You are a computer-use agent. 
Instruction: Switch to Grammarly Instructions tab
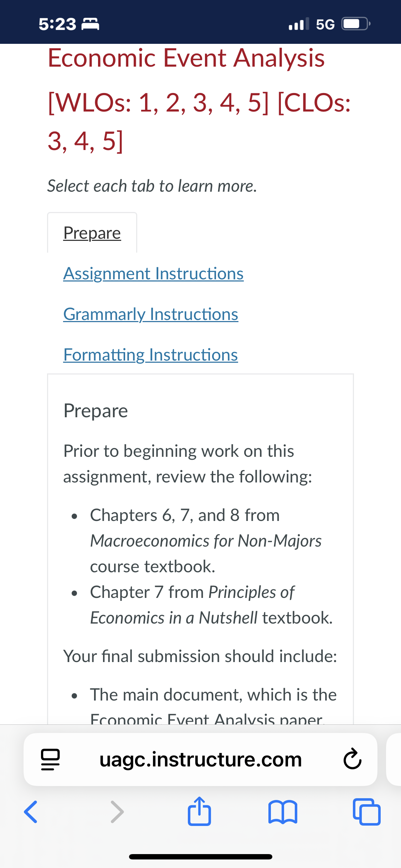click(151, 314)
